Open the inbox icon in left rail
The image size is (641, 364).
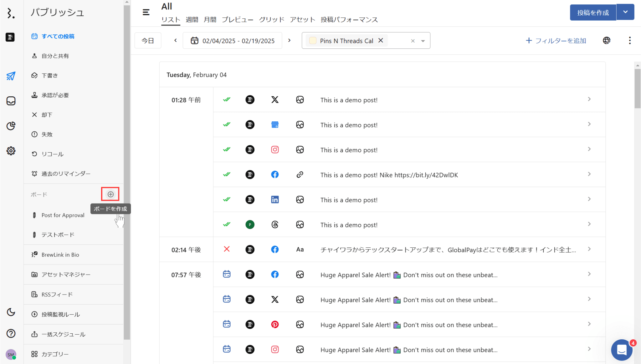(11, 101)
